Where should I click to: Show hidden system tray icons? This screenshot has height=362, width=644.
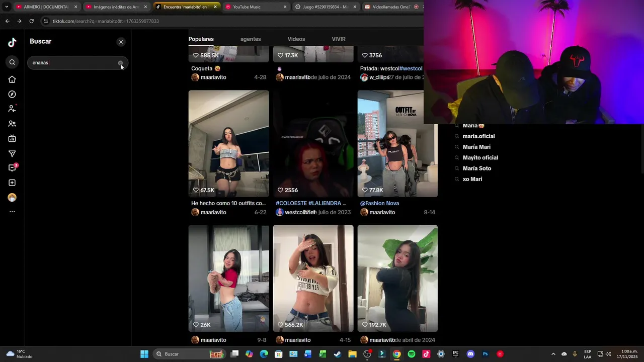553,354
